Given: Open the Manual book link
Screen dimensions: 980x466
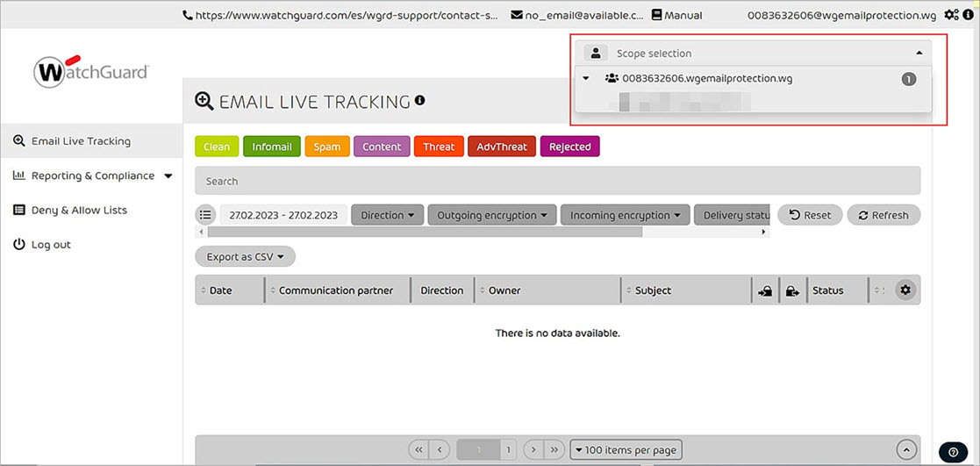Looking at the screenshot, I should pyautogui.click(x=676, y=15).
